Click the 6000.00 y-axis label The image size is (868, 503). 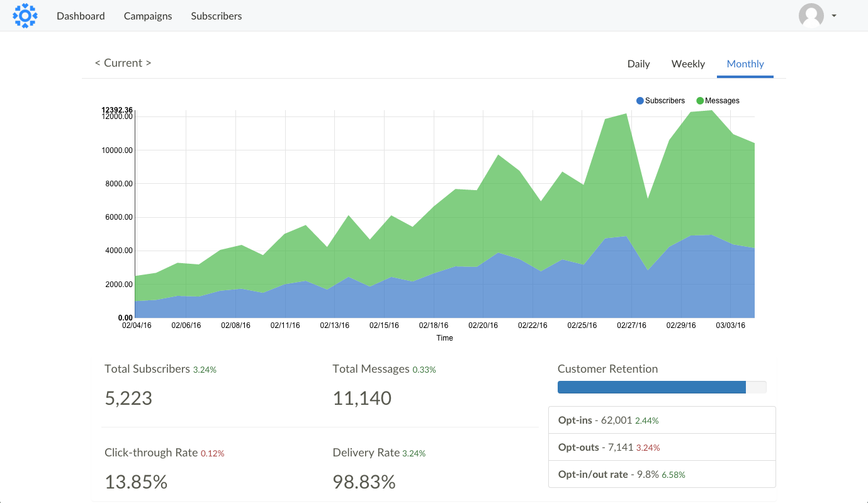tap(118, 217)
